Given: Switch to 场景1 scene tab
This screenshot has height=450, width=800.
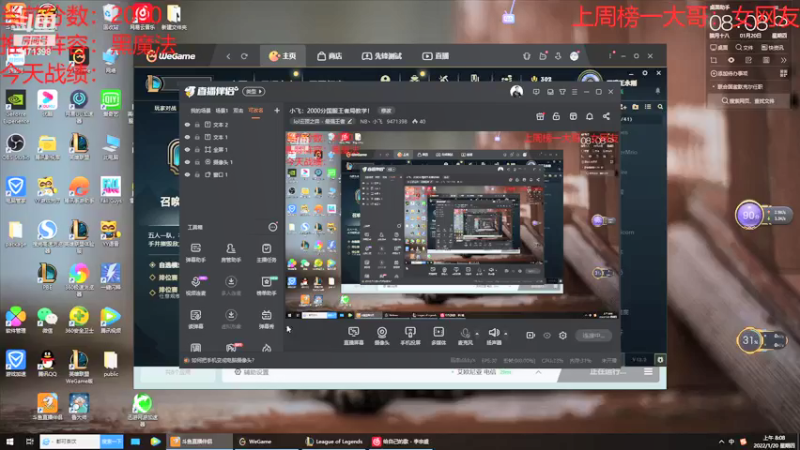Looking at the screenshot, I should (221, 110).
